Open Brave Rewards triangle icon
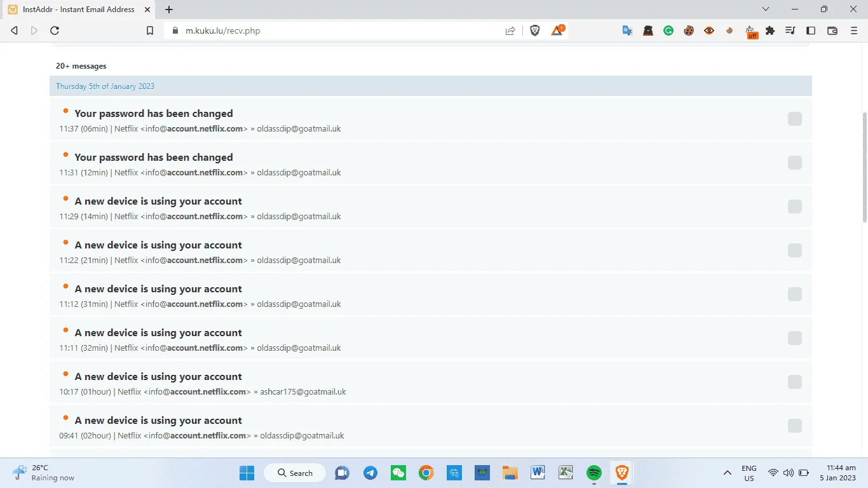 coord(557,30)
